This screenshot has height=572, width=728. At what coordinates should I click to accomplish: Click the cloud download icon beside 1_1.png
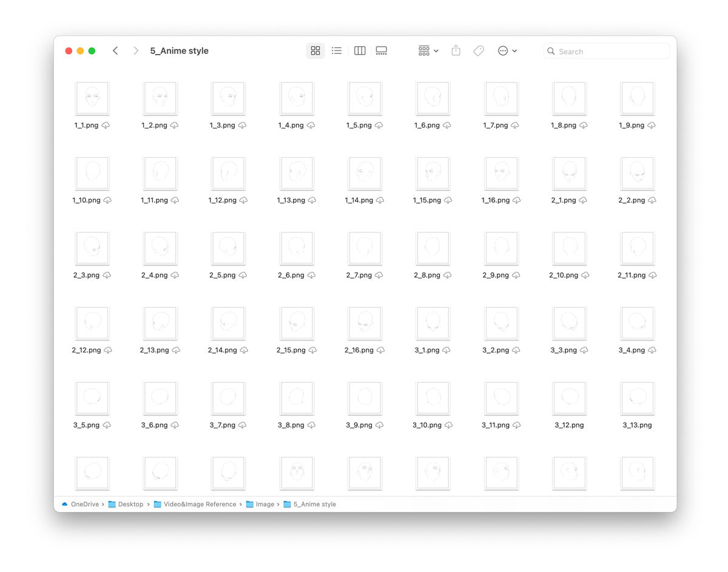click(106, 126)
